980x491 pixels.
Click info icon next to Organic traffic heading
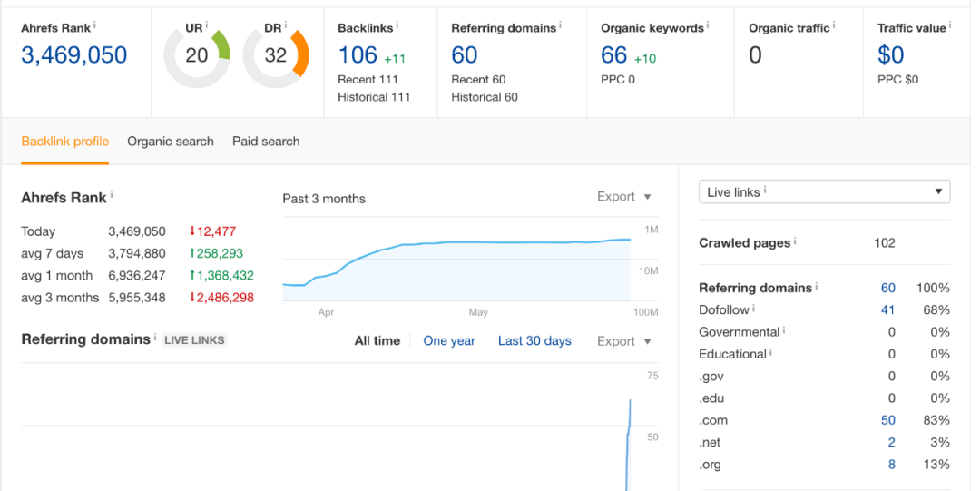click(x=834, y=25)
